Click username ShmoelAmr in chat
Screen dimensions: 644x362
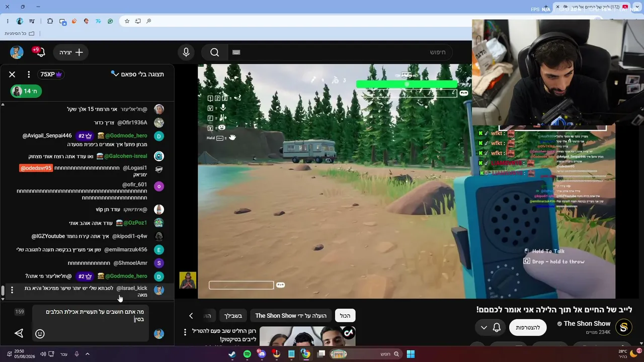pyautogui.click(x=130, y=263)
